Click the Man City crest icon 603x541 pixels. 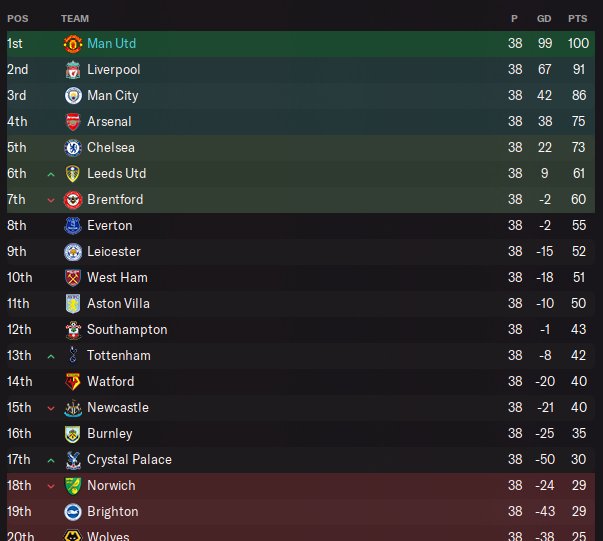point(73,96)
